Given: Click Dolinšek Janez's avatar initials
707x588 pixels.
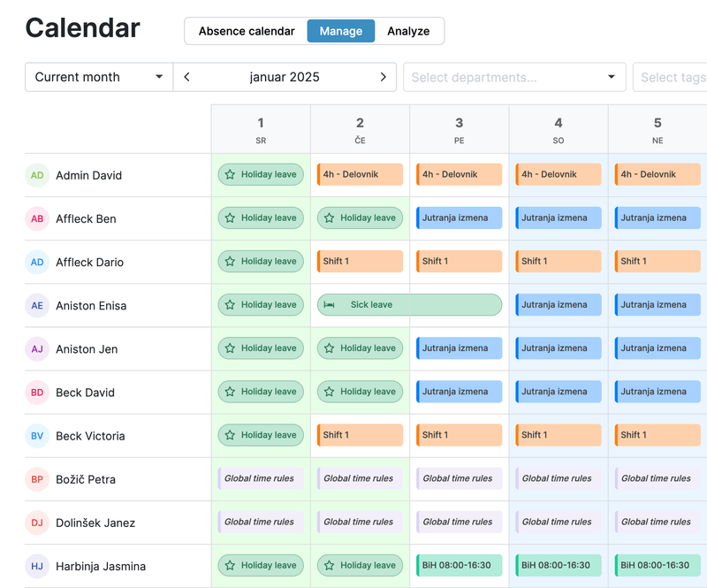Looking at the screenshot, I should coord(36,523).
